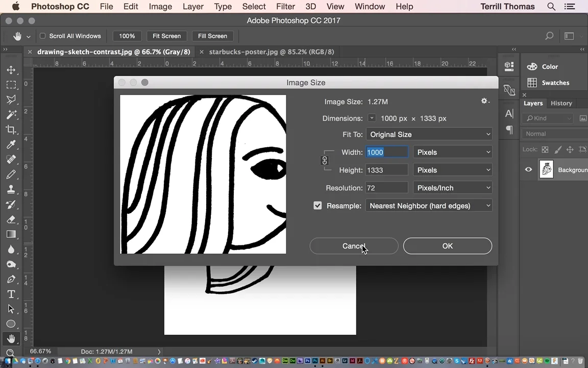Select the Horizontal Type tool

(x=11, y=294)
